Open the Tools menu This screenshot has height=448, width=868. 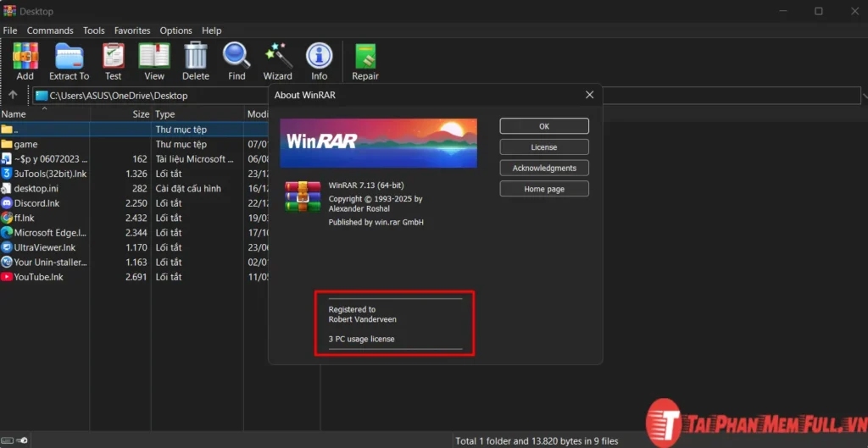tap(94, 30)
